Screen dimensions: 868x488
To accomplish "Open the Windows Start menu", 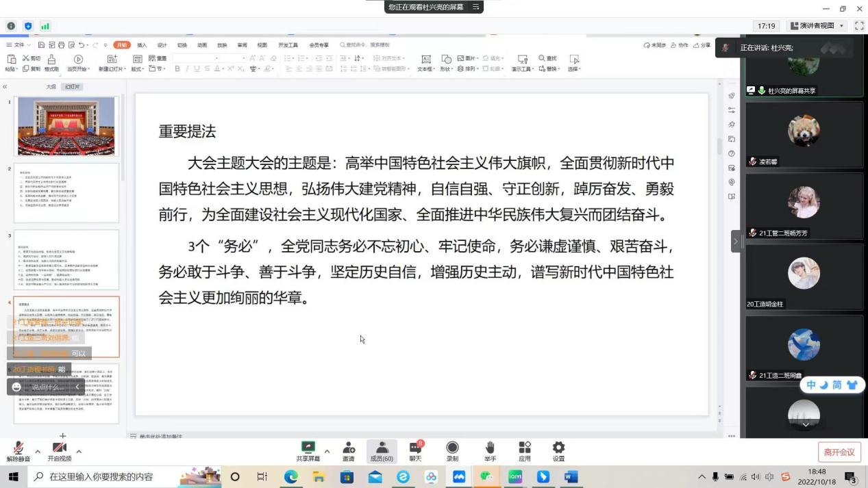I will pos(13,477).
